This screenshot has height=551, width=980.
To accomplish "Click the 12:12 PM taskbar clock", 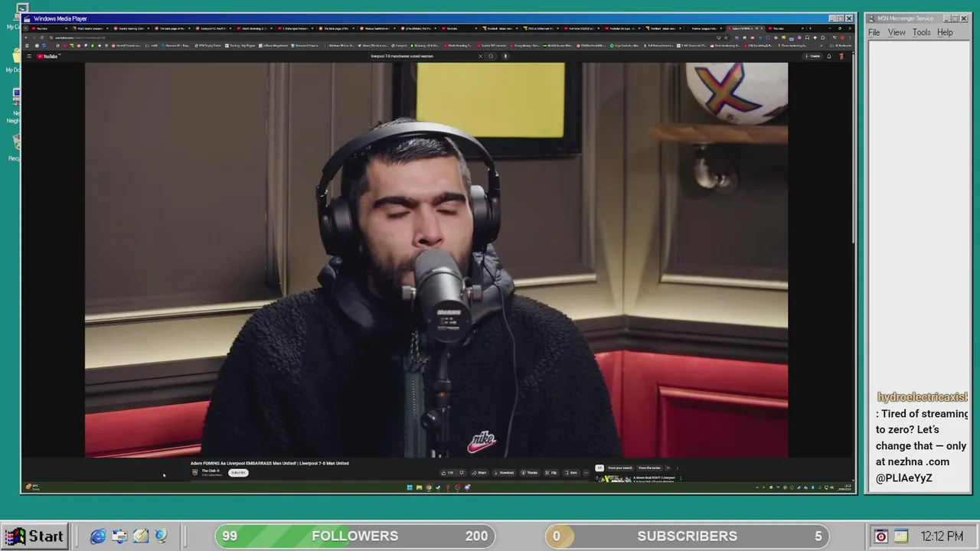I will pyautogui.click(x=942, y=536).
